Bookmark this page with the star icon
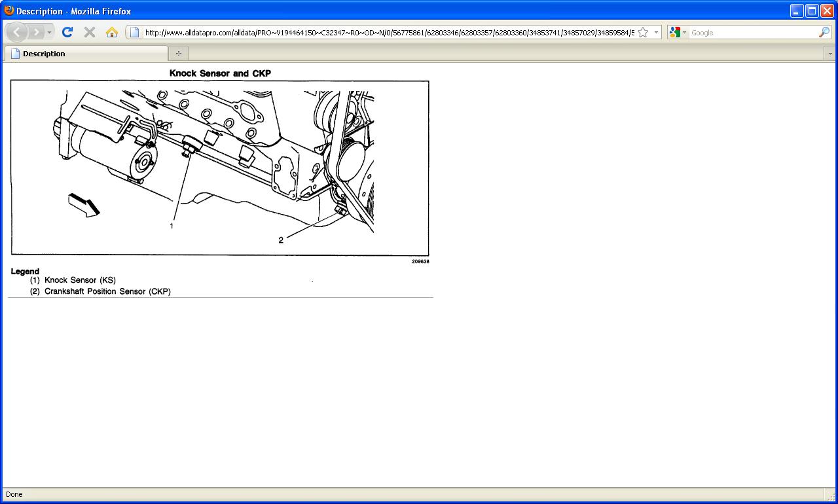838x504 pixels. (643, 32)
